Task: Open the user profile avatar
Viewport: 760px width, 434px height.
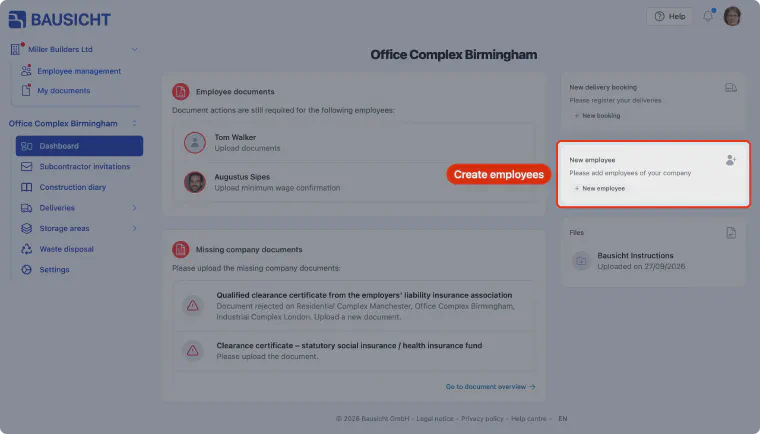Action: point(732,16)
